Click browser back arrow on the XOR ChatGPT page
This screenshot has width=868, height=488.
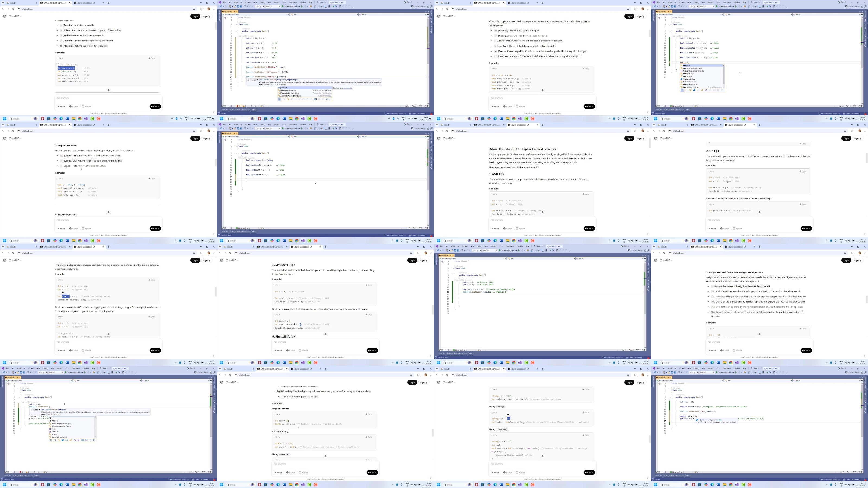click(x=3, y=253)
